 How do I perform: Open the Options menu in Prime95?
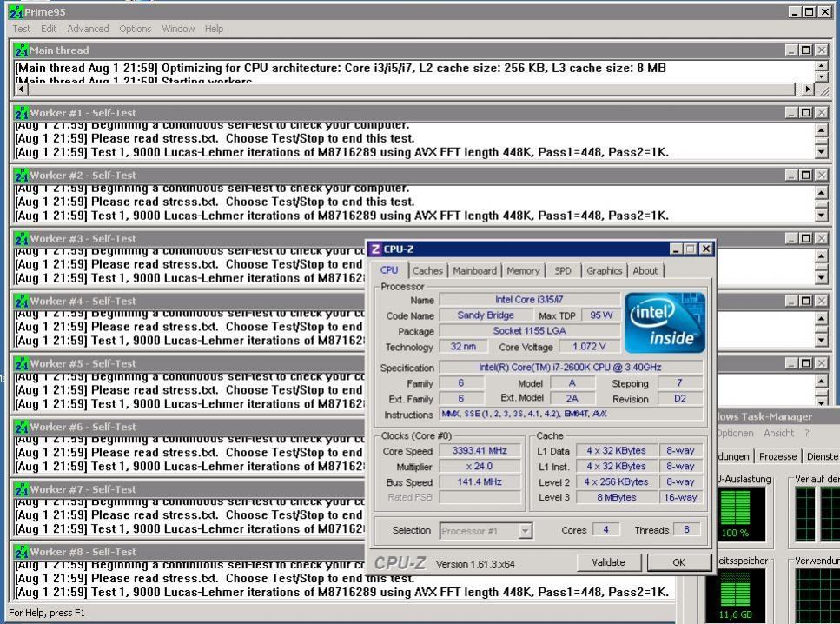tap(135, 29)
